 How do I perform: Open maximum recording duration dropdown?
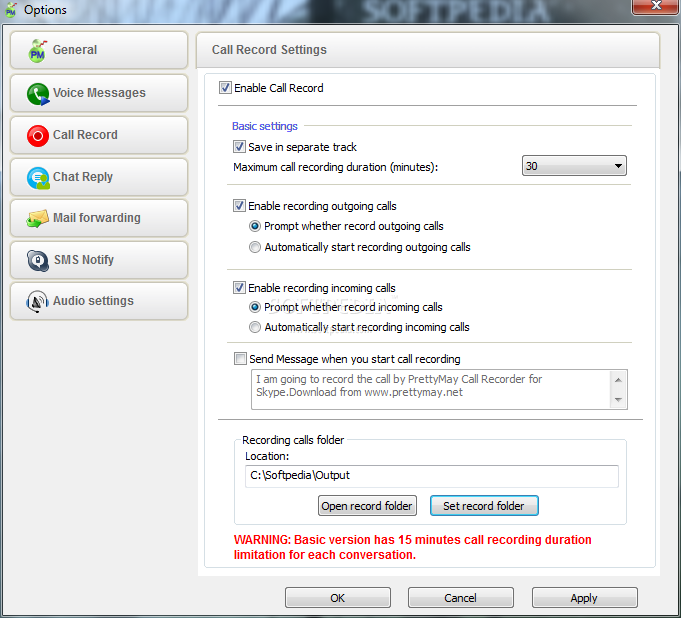tap(574, 166)
